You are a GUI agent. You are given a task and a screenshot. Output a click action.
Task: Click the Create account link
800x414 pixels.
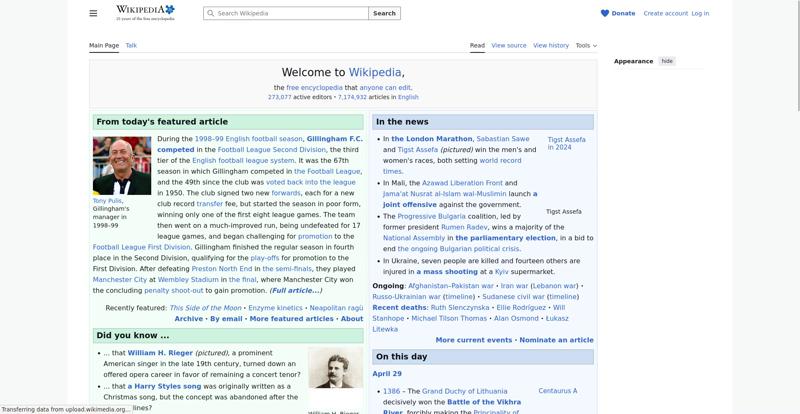665,13
